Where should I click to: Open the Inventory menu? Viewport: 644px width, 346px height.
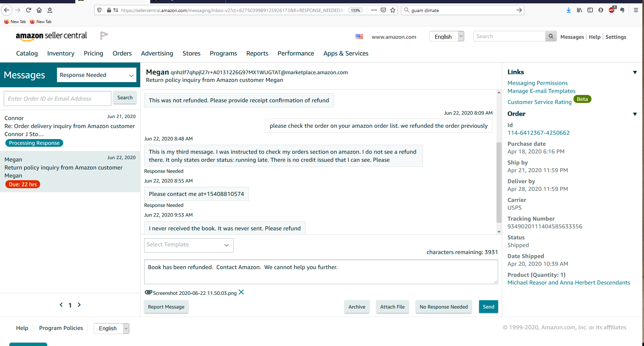point(61,53)
